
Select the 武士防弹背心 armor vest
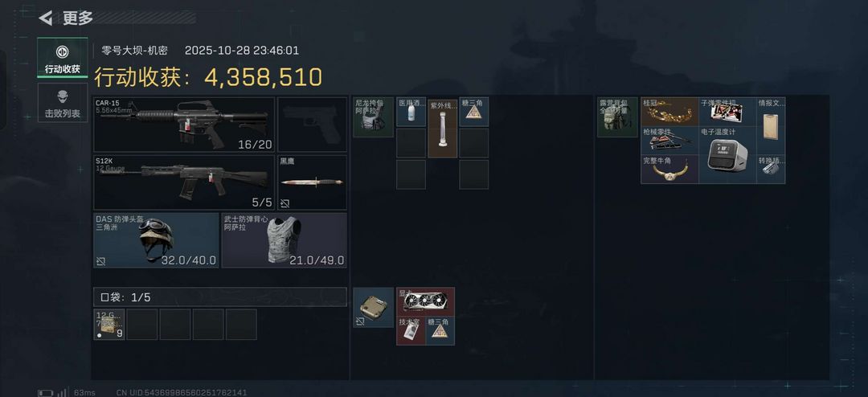tap(285, 240)
